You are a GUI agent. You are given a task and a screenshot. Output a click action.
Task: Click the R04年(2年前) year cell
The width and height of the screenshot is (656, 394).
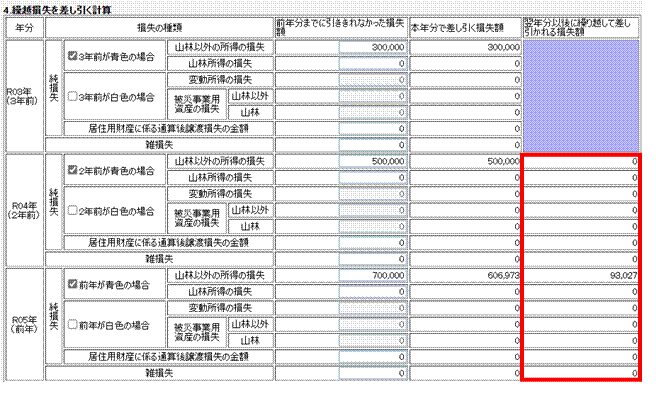click(24, 210)
